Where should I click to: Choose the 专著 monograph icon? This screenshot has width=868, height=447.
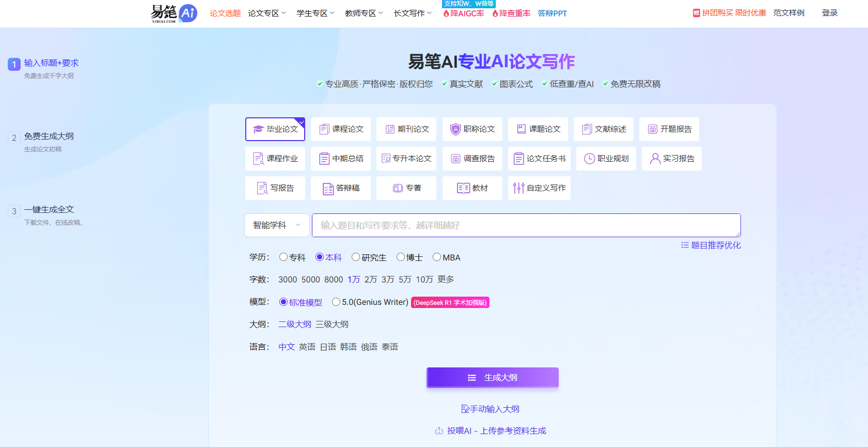coord(398,188)
